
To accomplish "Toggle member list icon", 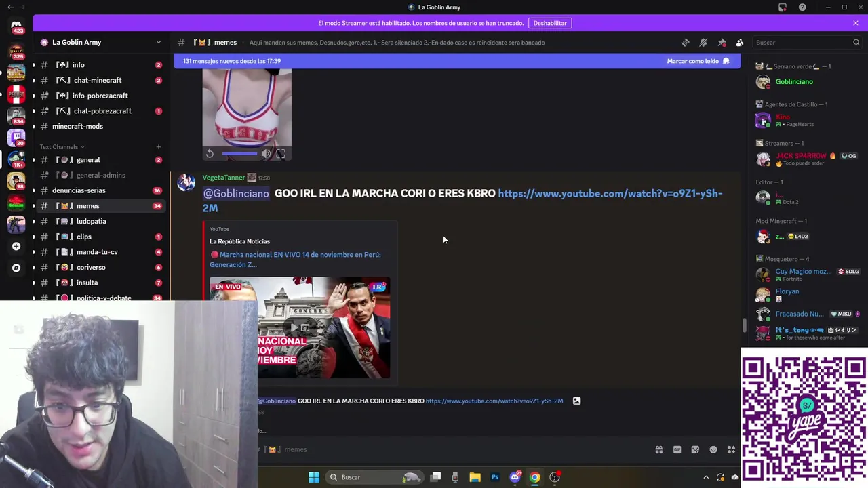I will click(x=740, y=43).
